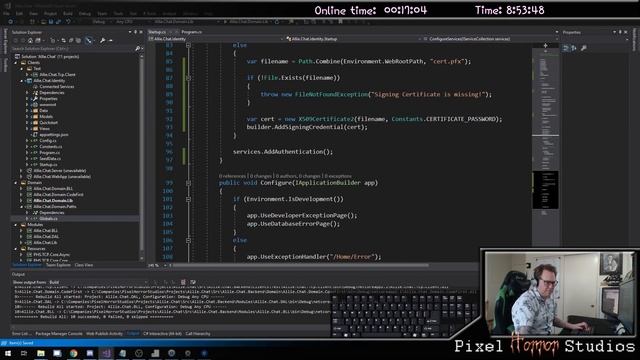Viewport: 640px width, 360px height.
Task: Collapse the Configure method outline toggle
Action: (x=188, y=183)
